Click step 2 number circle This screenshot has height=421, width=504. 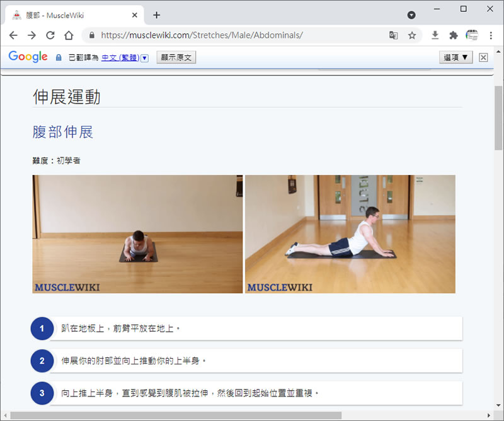point(42,361)
